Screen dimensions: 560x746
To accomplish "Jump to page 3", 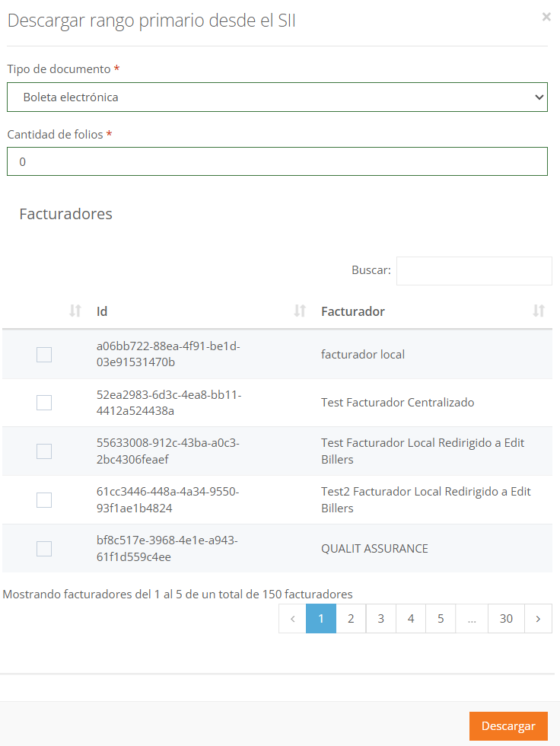I will 380,618.
